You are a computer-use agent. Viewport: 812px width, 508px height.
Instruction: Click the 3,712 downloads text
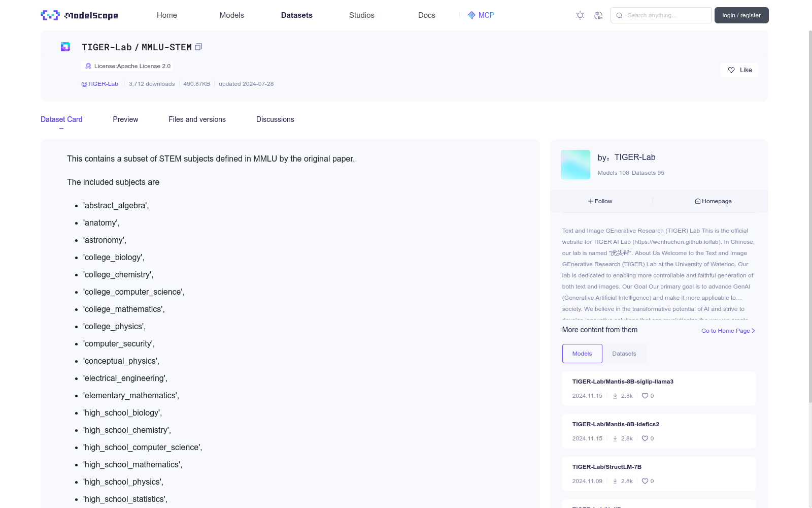point(152,84)
